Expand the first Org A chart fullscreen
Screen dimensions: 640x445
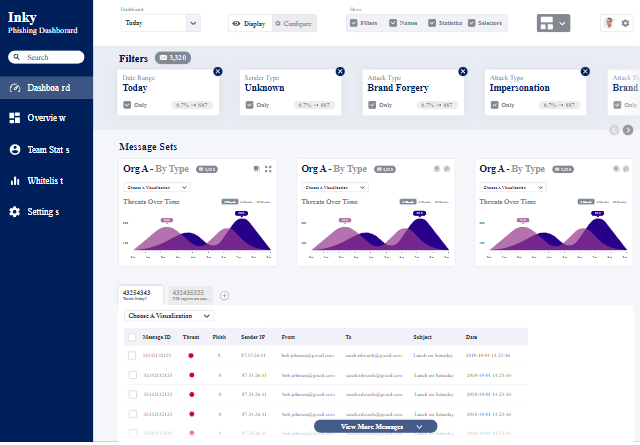pyautogui.click(x=268, y=169)
